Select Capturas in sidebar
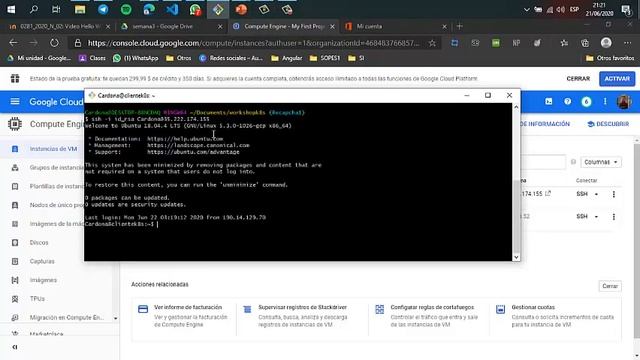 [x=42, y=261]
